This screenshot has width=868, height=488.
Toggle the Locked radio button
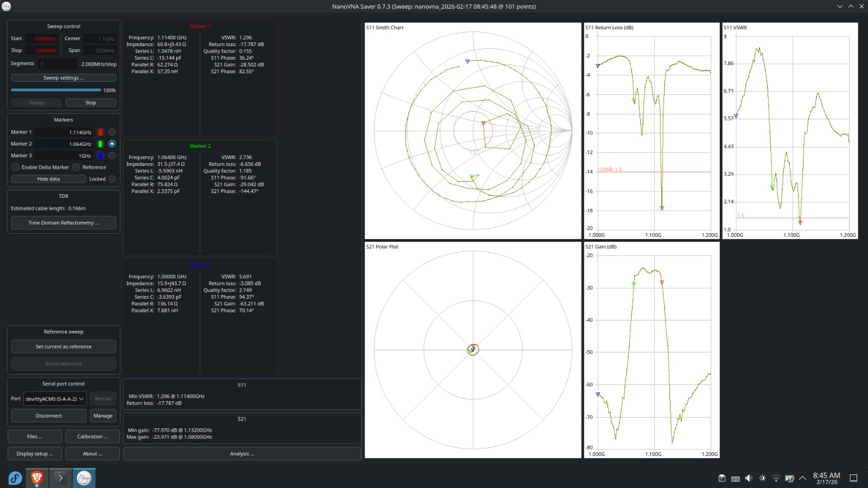pyautogui.click(x=112, y=179)
